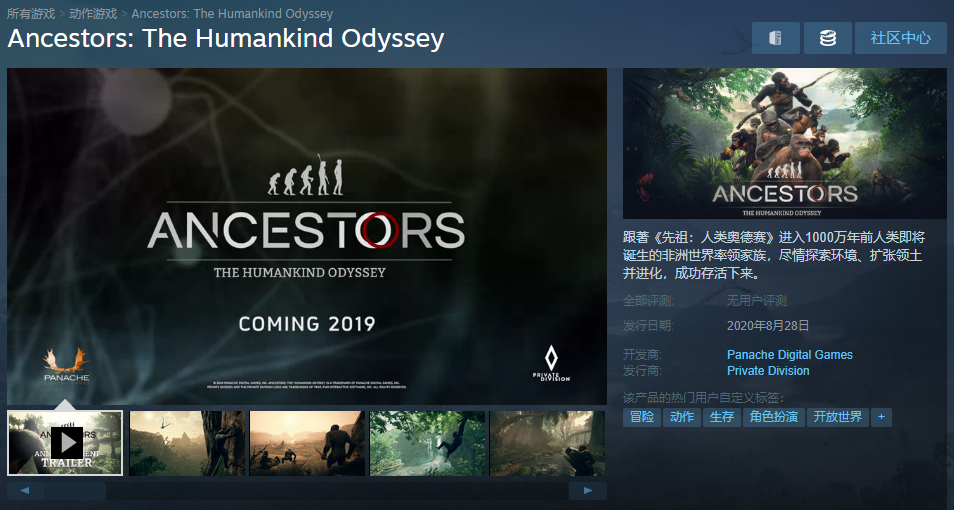Play the announcement trailer thumbnail
The height and width of the screenshot is (510, 954).
coord(65,443)
